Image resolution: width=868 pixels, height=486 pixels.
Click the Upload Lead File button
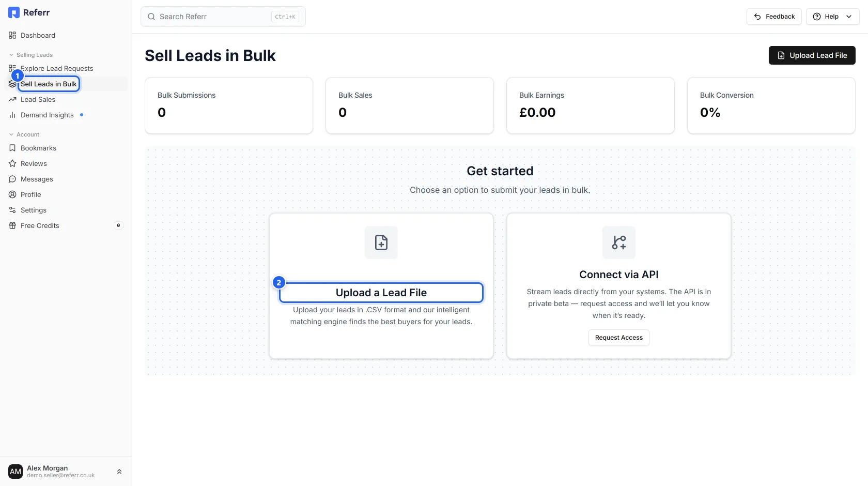click(812, 55)
